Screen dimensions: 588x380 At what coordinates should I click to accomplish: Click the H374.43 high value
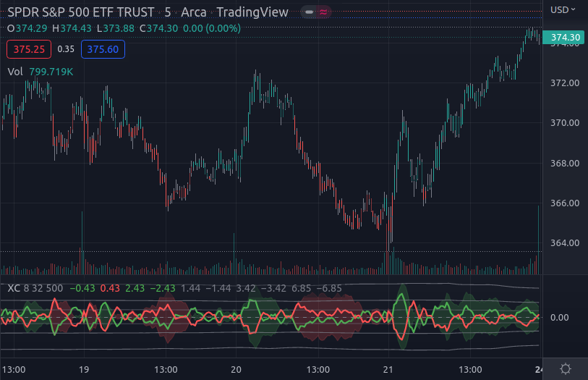click(72, 28)
